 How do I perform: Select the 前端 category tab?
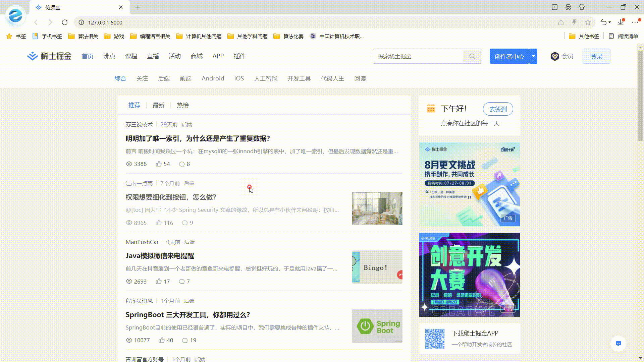(185, 78)
